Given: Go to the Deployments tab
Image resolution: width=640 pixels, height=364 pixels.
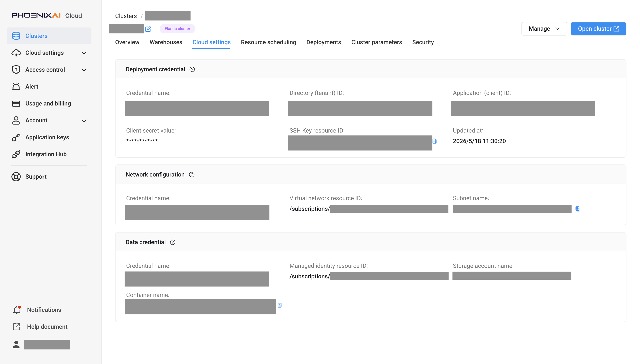Looking at the screenshot, I should tap(324, 42).
